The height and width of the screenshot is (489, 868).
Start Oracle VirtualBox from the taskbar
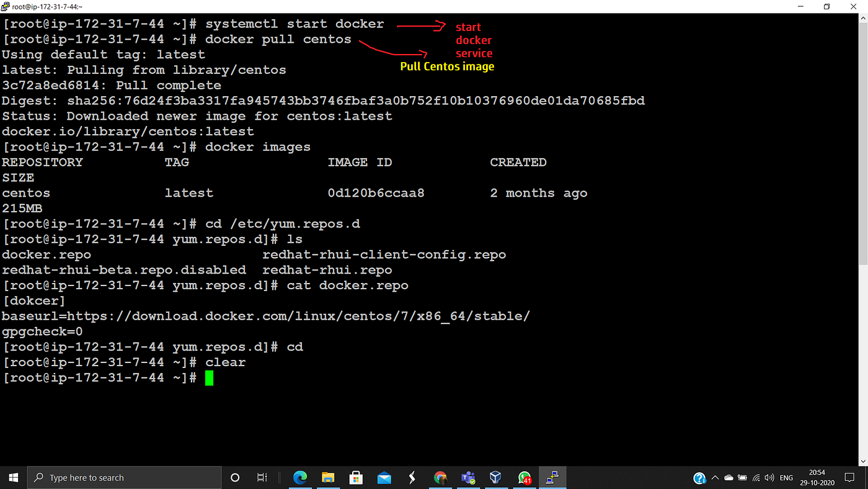point(496,477)
